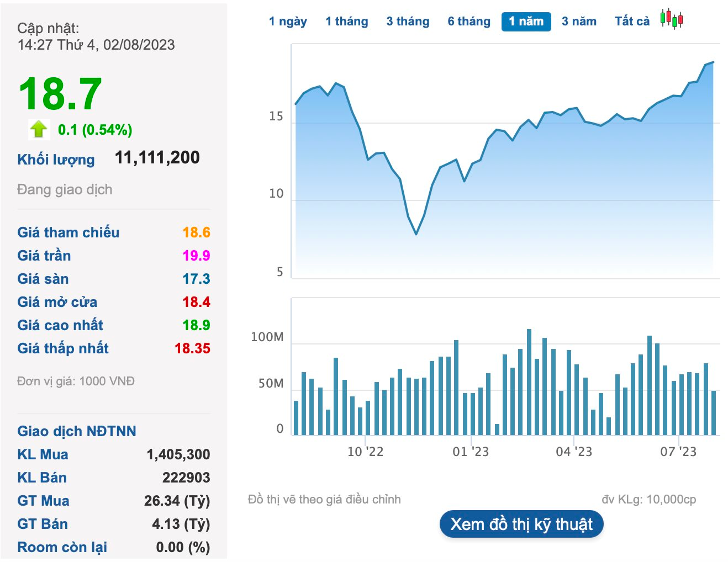The image size is (728, 562).
Task: Click the lowest price 18.35
Action: coord(192,348)
